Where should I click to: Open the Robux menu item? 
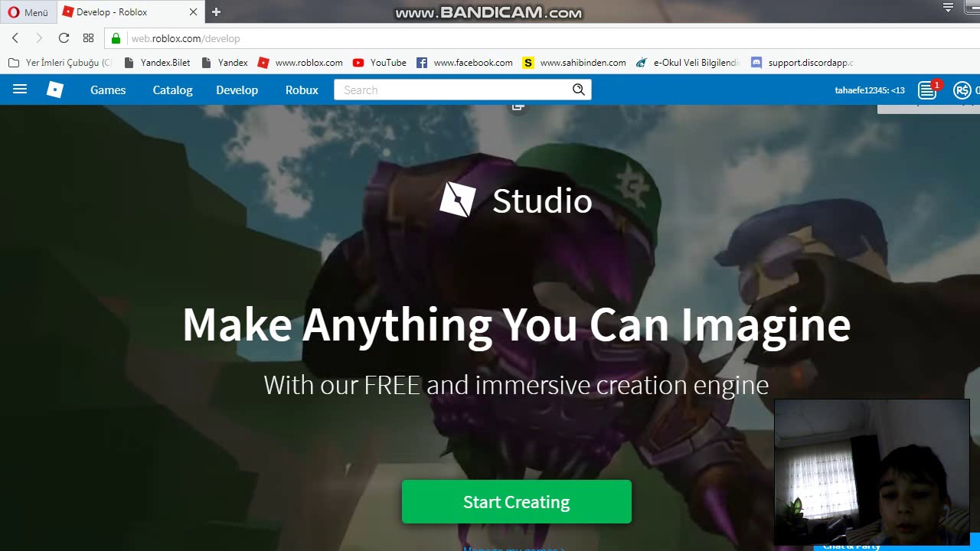302,90
